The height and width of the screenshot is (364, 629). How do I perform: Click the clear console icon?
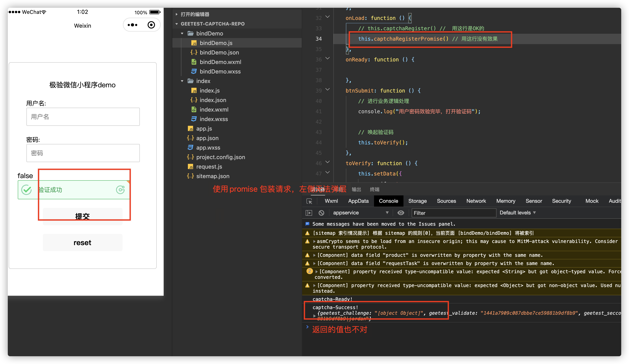[x=321, y=213]
